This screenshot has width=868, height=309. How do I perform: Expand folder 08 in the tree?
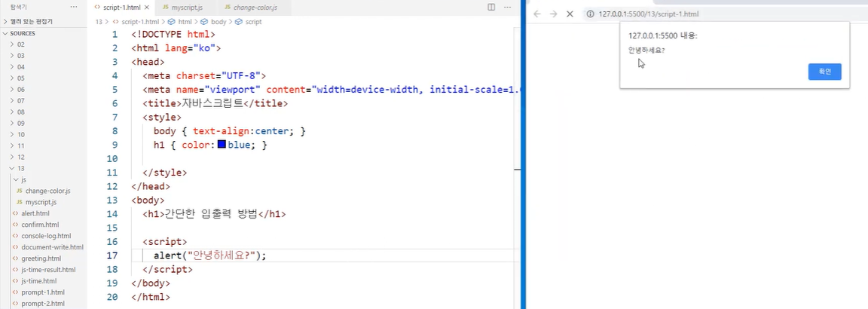coord(43,112)
